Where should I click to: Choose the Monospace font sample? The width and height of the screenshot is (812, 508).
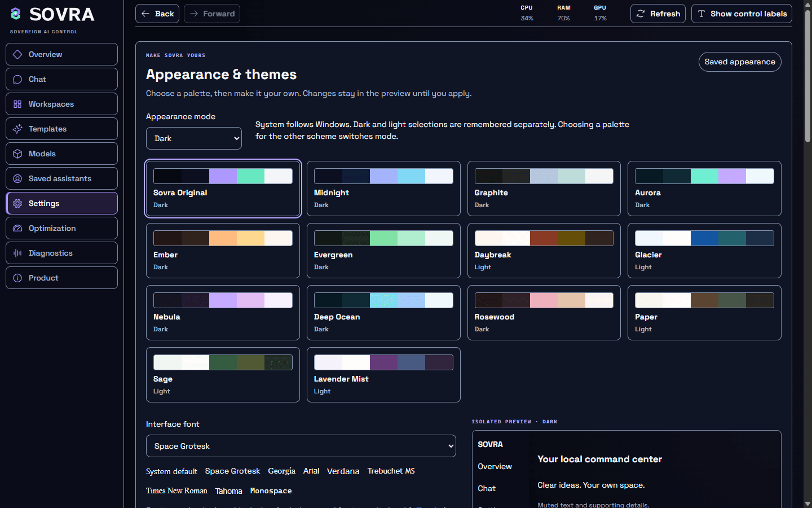(271, 491)
